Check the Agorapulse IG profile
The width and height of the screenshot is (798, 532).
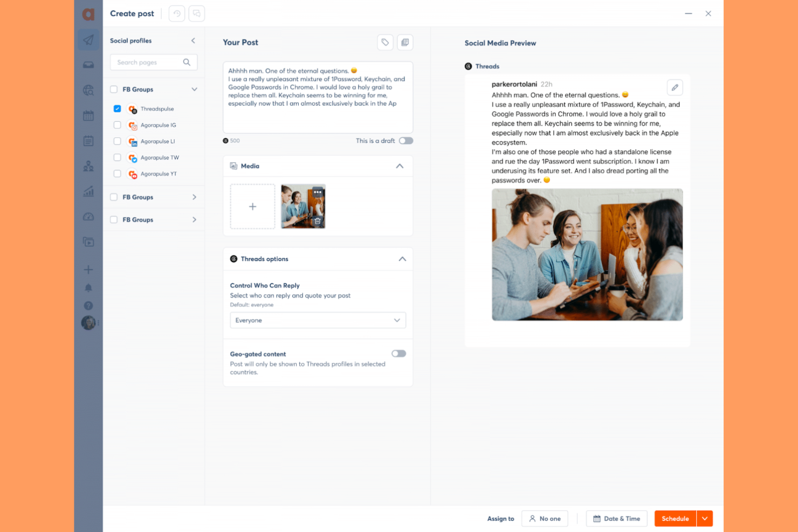point(117,125)
